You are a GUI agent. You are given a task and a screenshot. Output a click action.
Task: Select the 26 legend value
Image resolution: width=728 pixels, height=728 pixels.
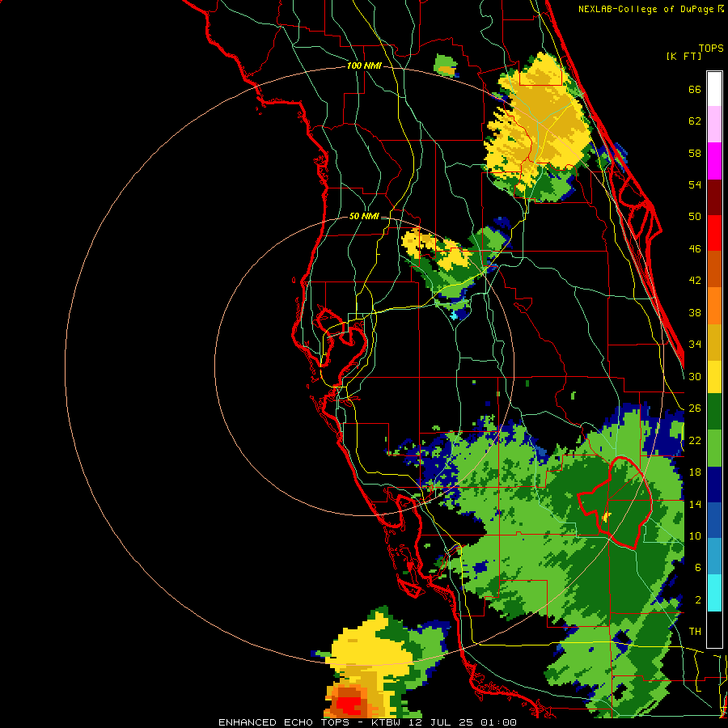(695, 408)
